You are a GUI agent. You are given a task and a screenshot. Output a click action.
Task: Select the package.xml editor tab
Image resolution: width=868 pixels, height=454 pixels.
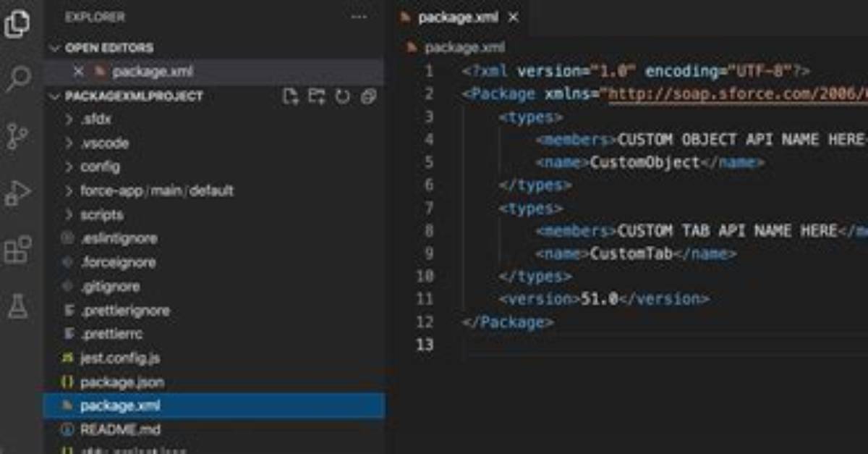pyautogui.click(x=459, y=17)
